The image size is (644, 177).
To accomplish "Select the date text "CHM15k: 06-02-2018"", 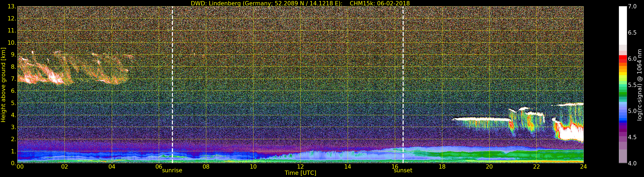I will pos(380,3).
